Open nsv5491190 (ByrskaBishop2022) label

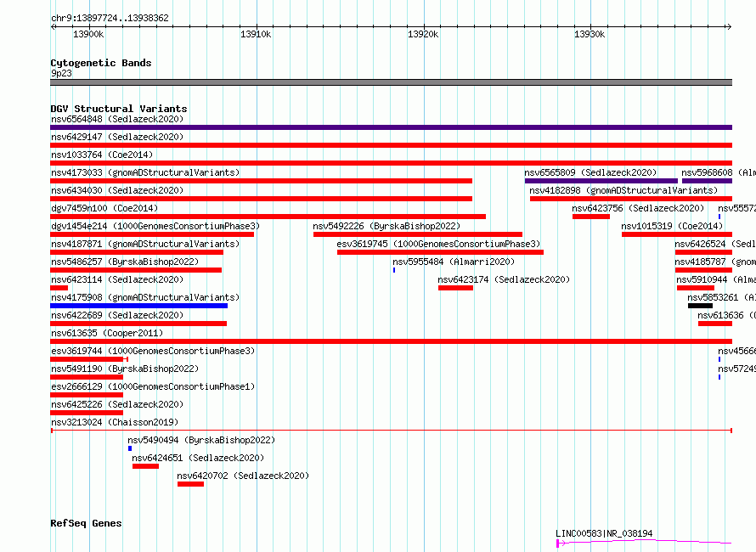click(x=125, y=369)
